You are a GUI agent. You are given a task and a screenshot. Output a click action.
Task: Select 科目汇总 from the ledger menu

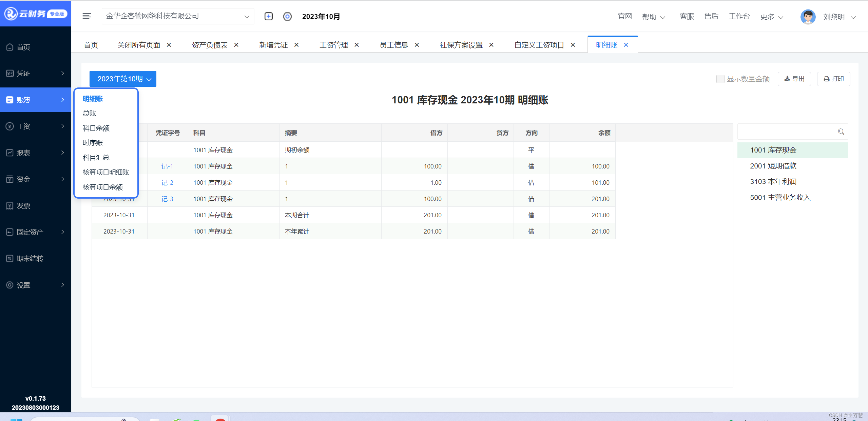[x=96, y=157]
